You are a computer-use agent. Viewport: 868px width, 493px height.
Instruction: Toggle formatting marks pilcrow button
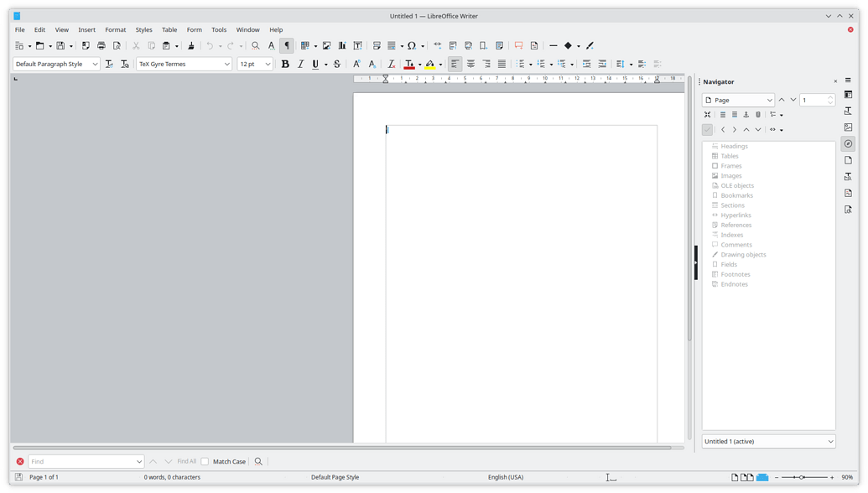coord(287,46)
